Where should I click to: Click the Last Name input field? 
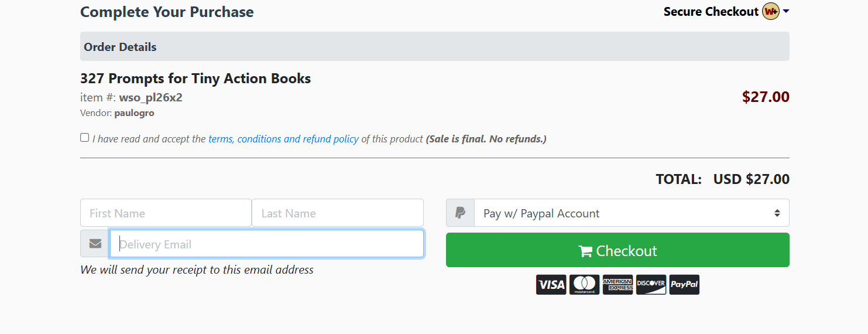[x=337, y=213]
